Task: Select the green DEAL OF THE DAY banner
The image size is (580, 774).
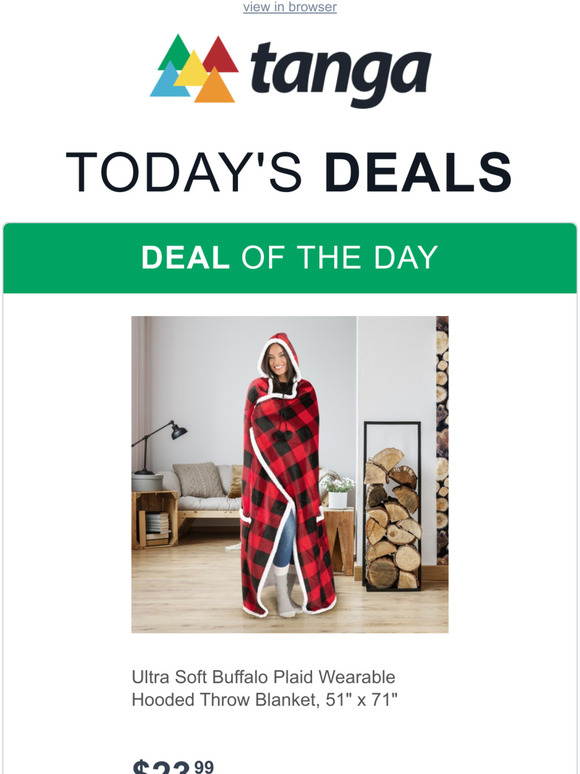Action: [x=290, y=258]
